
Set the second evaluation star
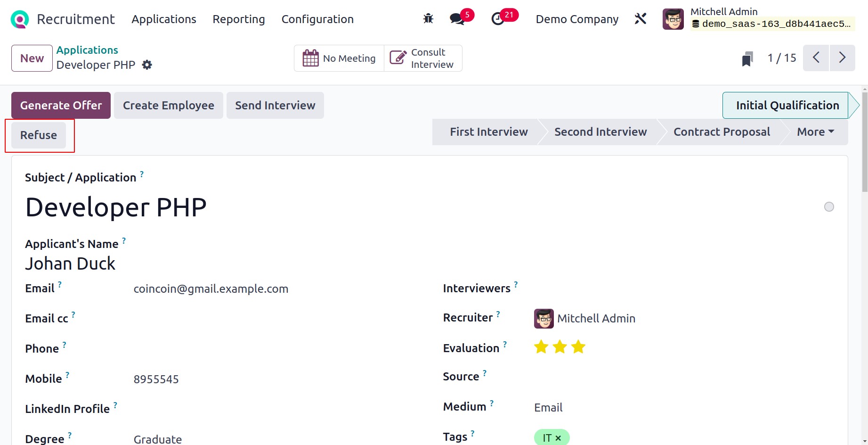click(560, 347)
